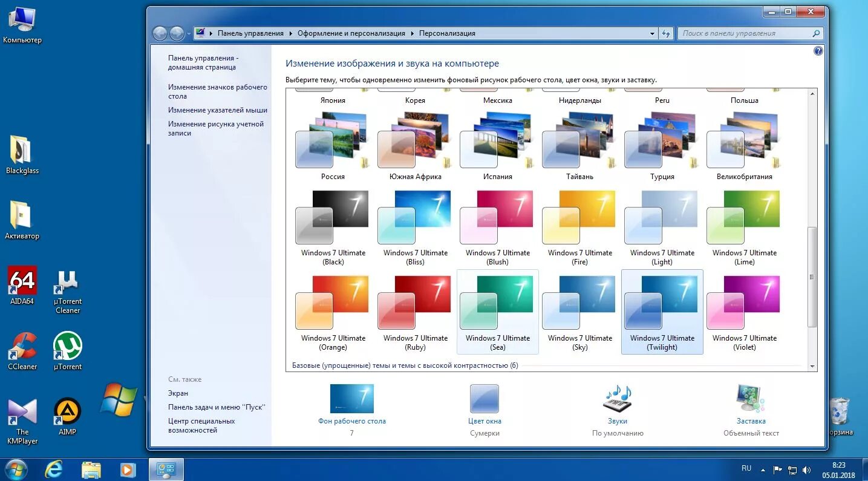Click the volume speaker tray icon

pos(806,470)
